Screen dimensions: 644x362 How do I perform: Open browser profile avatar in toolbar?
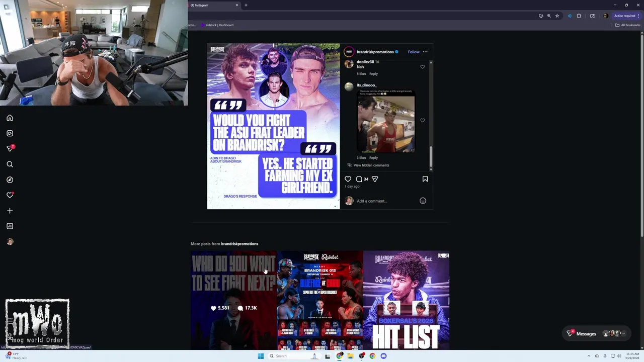click(605, 16)
